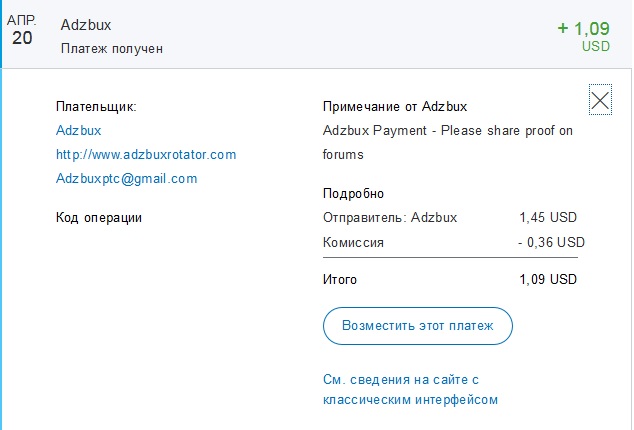The height and width of the screenshot is (430, 634).
Task: Open the Adzbux payer name link
Action: (x=78, y=130)
